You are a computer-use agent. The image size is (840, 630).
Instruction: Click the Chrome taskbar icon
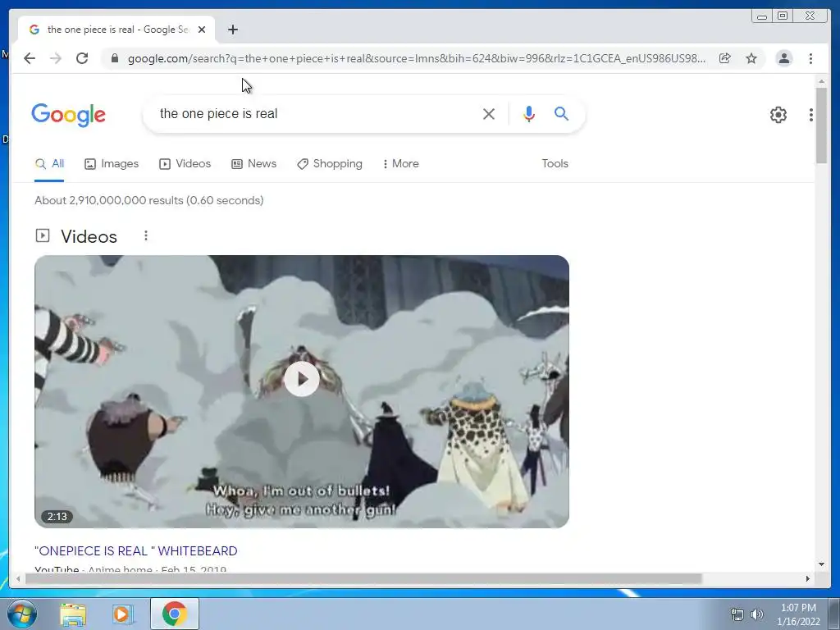click(x=175, y=614)
